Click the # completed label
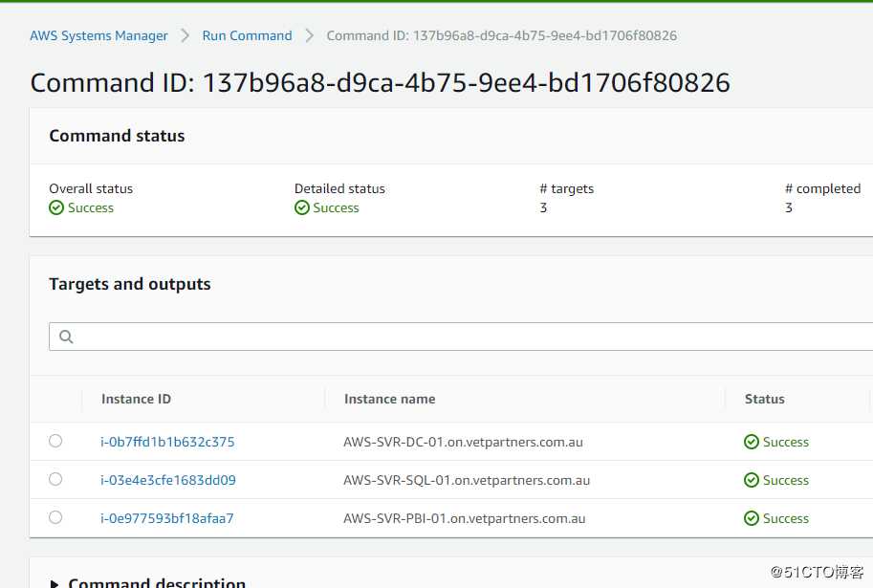The height and width of the screenshot is (588, 873). 823,188
